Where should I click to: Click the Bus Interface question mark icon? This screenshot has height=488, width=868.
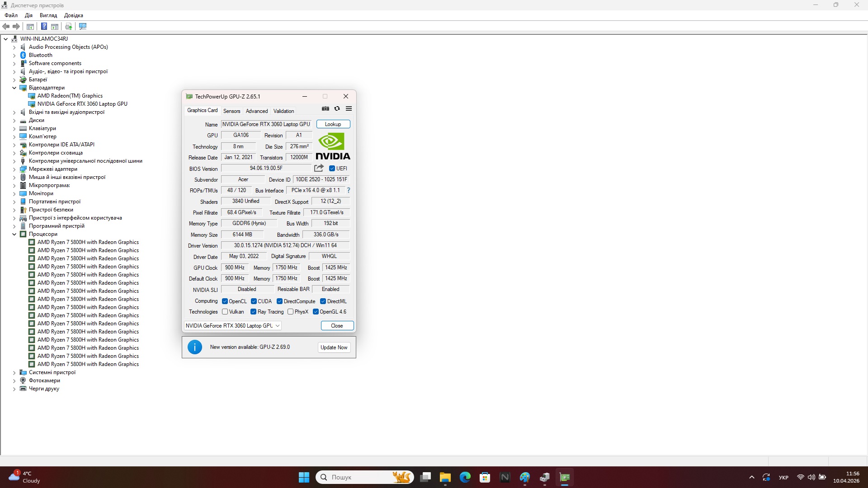coord(349,190)
